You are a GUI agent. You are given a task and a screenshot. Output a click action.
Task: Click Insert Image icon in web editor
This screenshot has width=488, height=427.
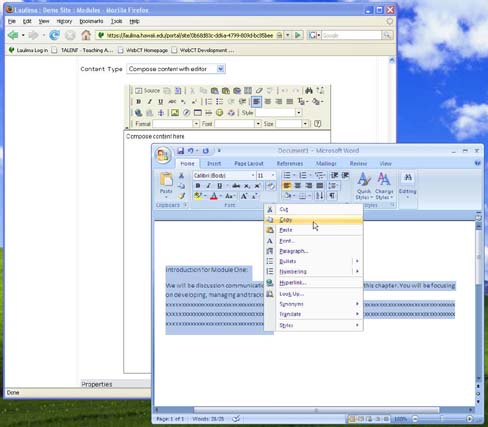click(x=175, y=113)
